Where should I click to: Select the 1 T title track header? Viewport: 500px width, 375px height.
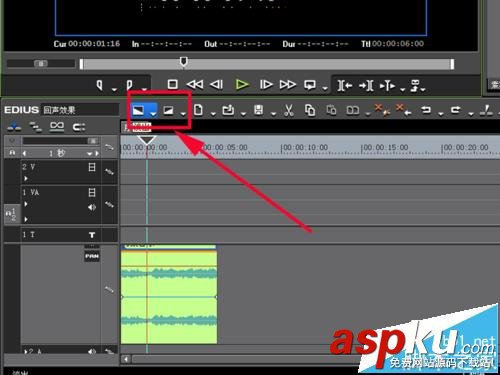[61, 235]
